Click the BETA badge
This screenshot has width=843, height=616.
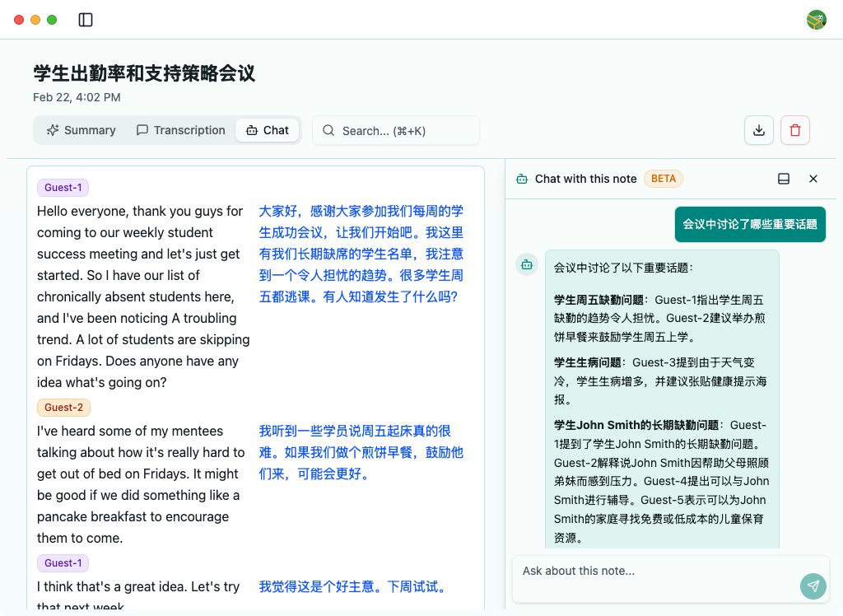point(664,179)
